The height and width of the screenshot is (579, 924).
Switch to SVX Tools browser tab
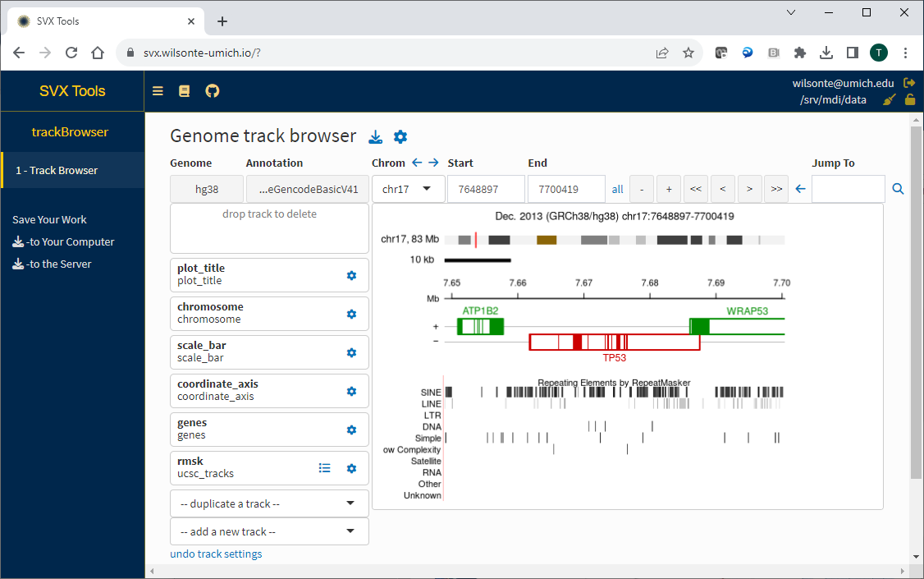coord(106,21)
